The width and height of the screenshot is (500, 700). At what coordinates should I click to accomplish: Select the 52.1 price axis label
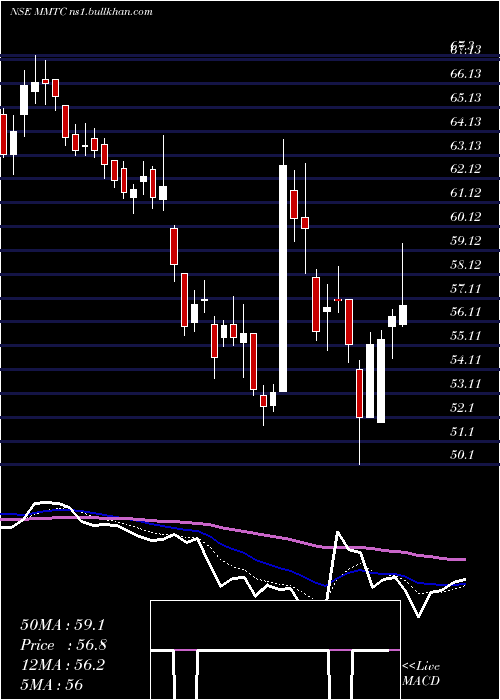pos(463,408)
